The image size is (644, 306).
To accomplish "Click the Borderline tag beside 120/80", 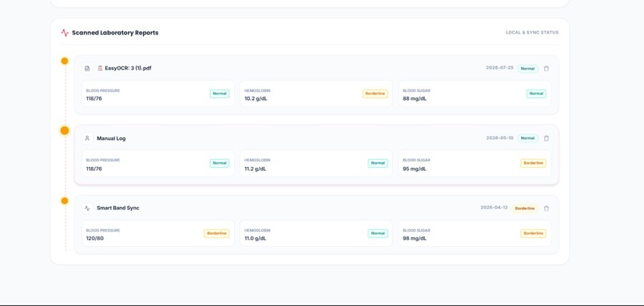I will coord(217,233).
